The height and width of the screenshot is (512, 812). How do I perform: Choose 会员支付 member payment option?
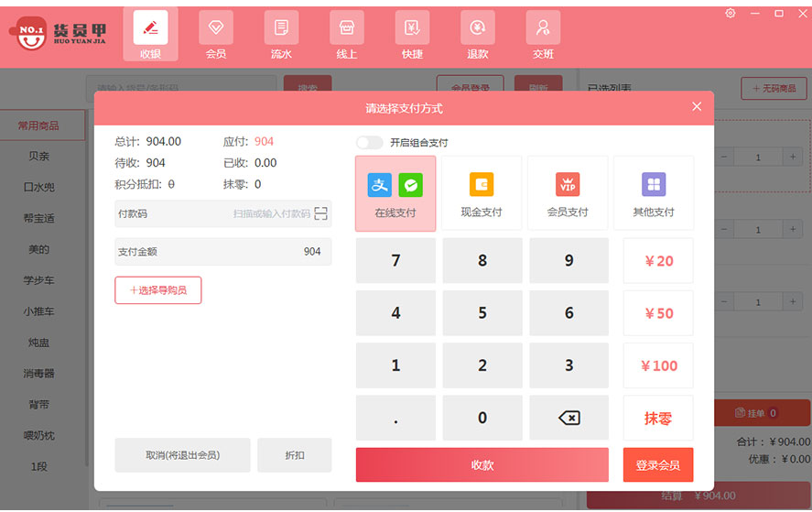tap(568, 193)
